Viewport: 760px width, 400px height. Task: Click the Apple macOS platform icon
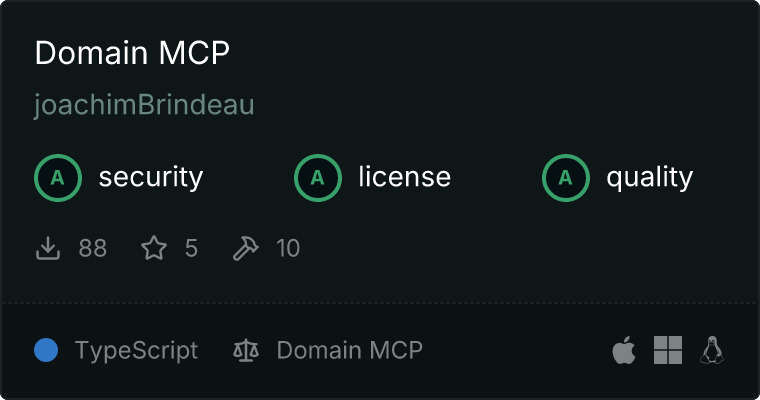pos(624,350)
